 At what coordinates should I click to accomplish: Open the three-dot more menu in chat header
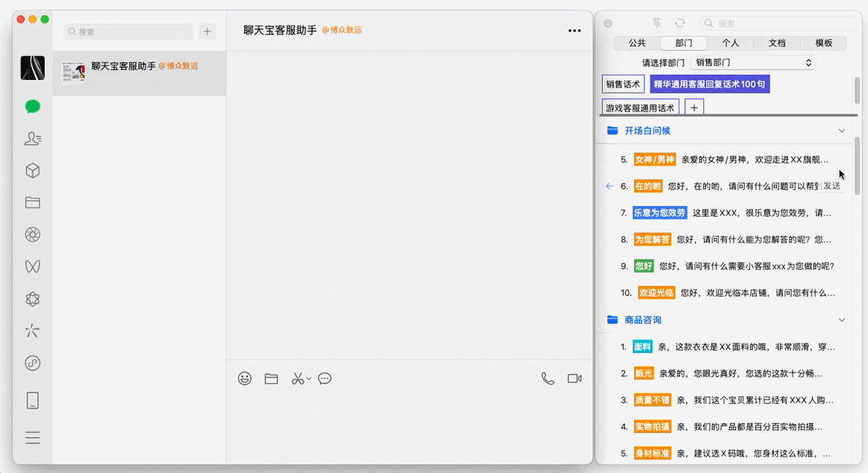coord(574,30)
